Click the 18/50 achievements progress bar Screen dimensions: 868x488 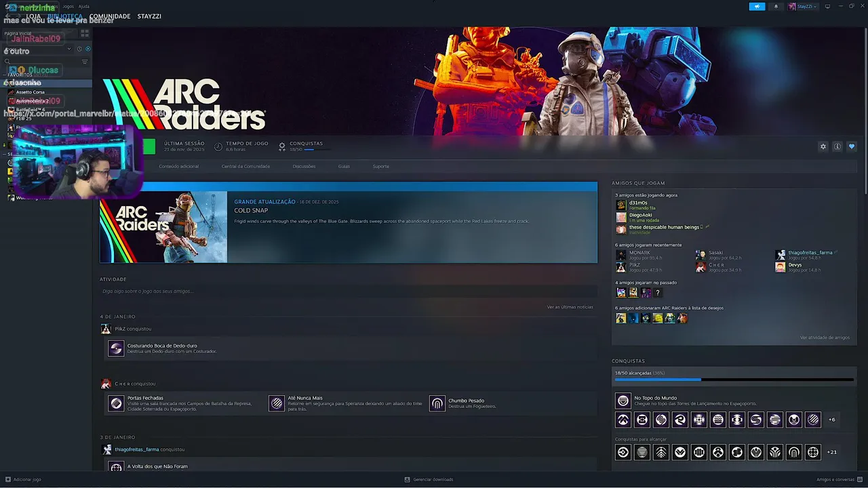tap(734, 380)
